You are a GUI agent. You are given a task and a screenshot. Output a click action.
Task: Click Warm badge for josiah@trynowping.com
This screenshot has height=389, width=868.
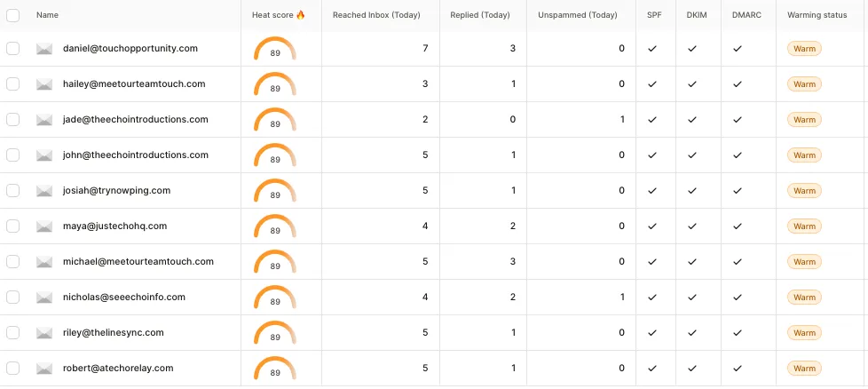pos(804,191)
